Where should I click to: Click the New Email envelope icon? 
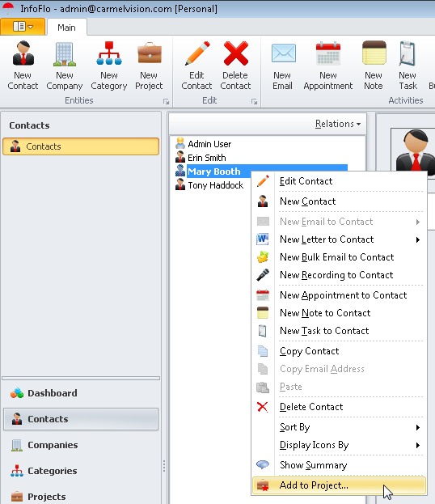(x=283, y=53)
